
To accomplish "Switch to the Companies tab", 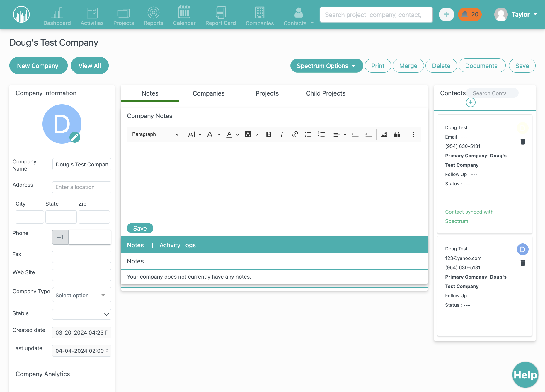I will (x=209, y=93).
